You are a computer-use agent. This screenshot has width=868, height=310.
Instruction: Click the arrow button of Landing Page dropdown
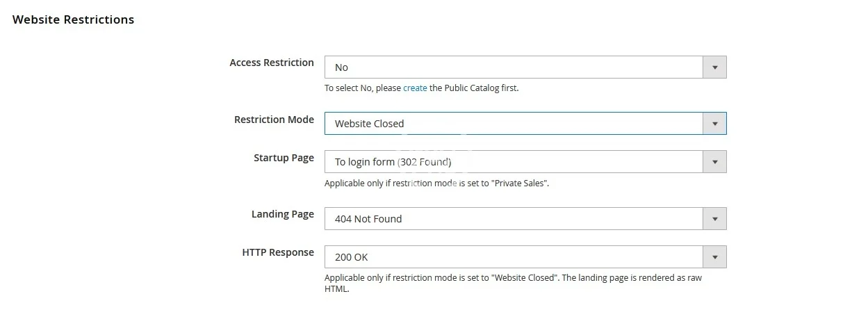tap(714, 219)
